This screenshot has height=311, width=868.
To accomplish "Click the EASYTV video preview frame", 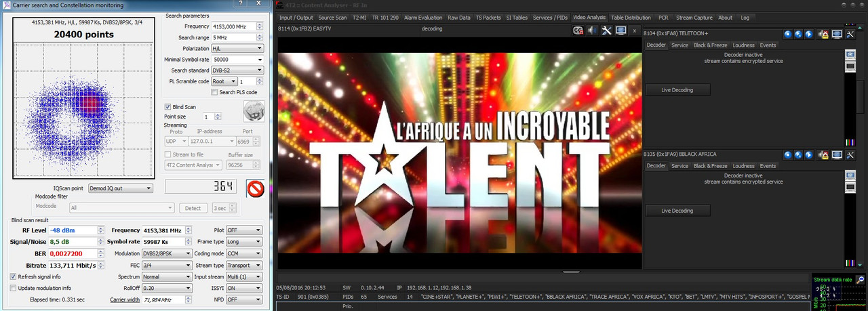I will (460, 153).
